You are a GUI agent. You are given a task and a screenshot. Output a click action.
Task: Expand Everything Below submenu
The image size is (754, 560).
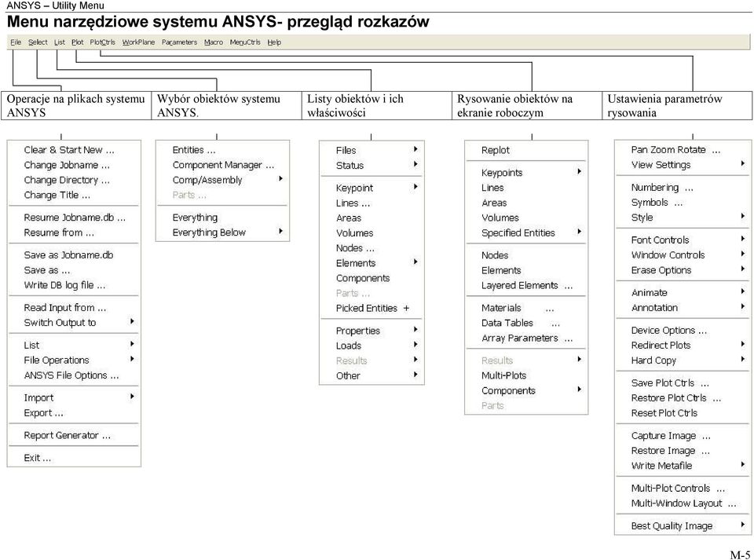pyautogui.click(x=222, y=232)
